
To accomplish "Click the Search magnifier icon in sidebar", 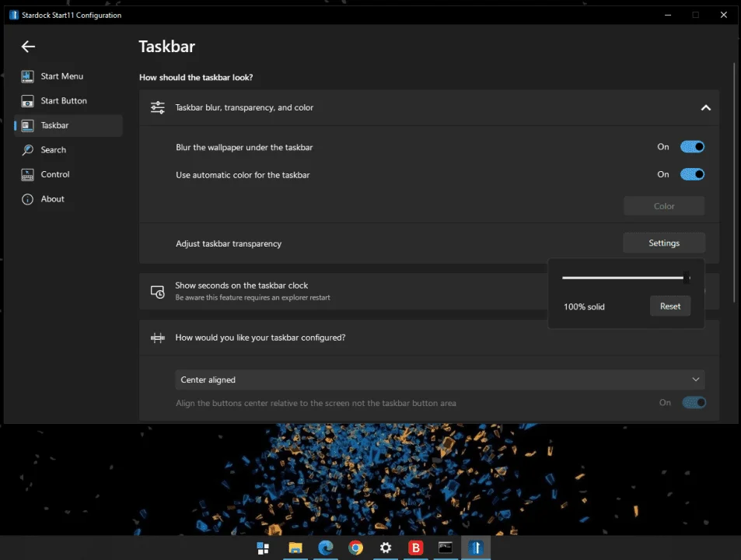I will coord(27,150).
